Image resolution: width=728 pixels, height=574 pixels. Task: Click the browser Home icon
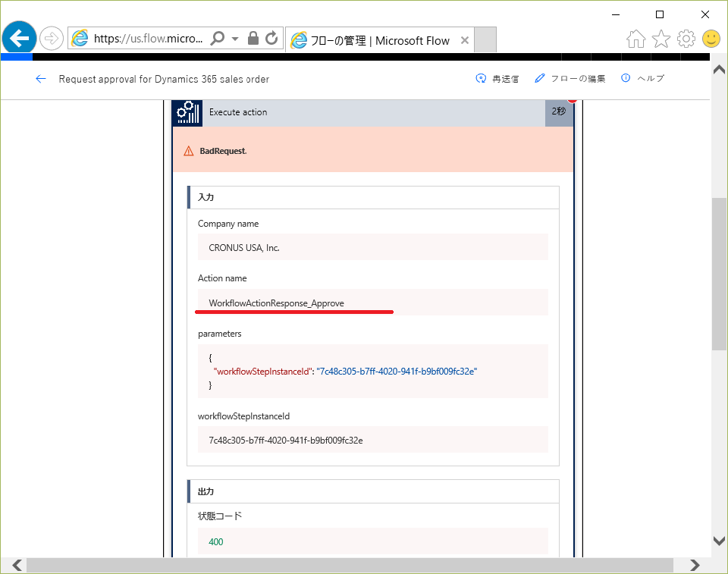636,39
